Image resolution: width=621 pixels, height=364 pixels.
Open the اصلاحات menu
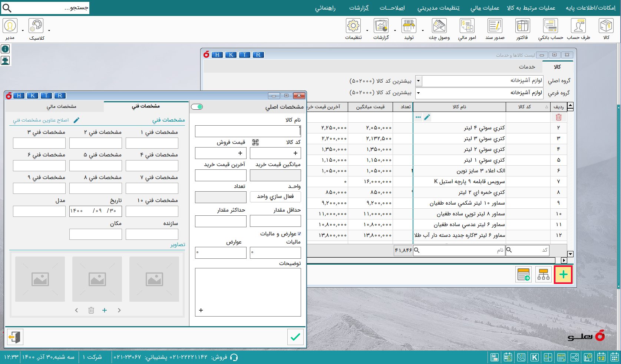coord(393,8)
